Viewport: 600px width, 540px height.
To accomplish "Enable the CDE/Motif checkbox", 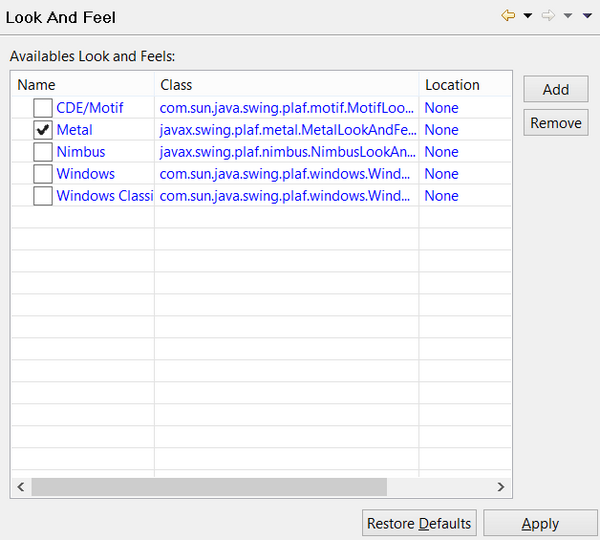I will tap(43, 108).
